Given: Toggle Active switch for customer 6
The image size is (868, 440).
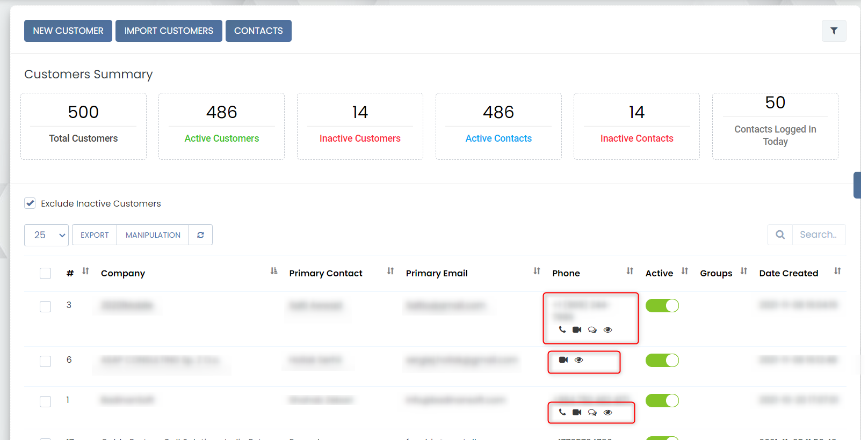Looking at the screenshot, I should (x=662, y=360).
